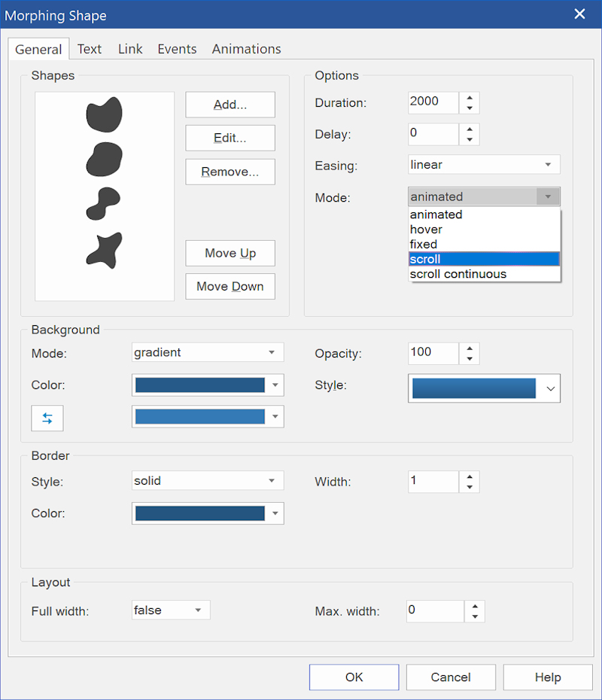Open the Full width false dropdown

[x=171, y=610]
